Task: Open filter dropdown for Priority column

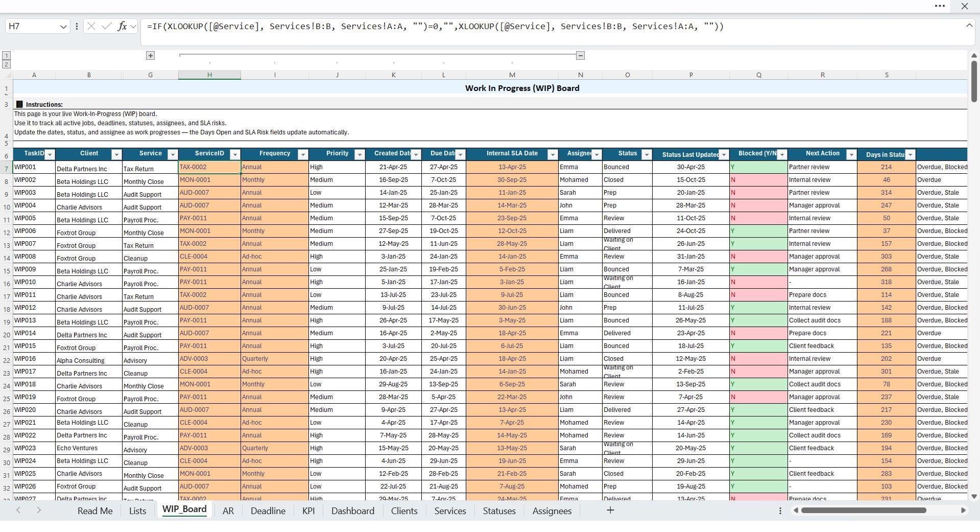Action: [360, 154]
